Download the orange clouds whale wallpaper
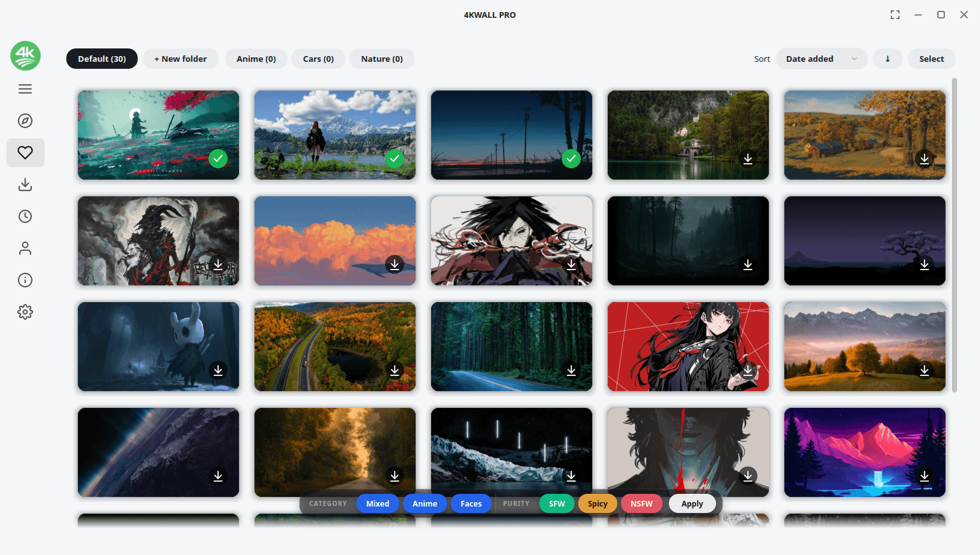Viewport: 980px width, 555px height. (395, 264)
